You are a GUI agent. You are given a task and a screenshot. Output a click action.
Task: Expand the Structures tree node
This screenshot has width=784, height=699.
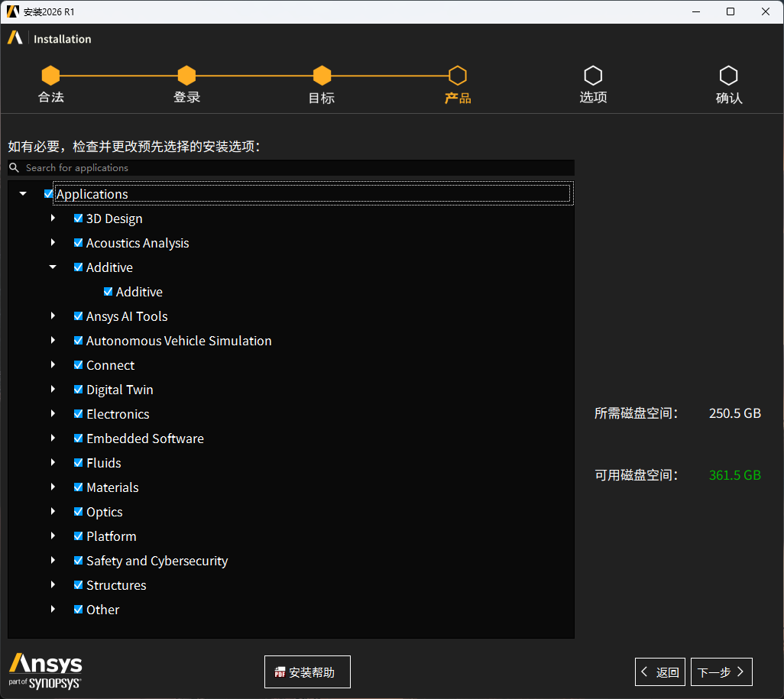(53, 585)
